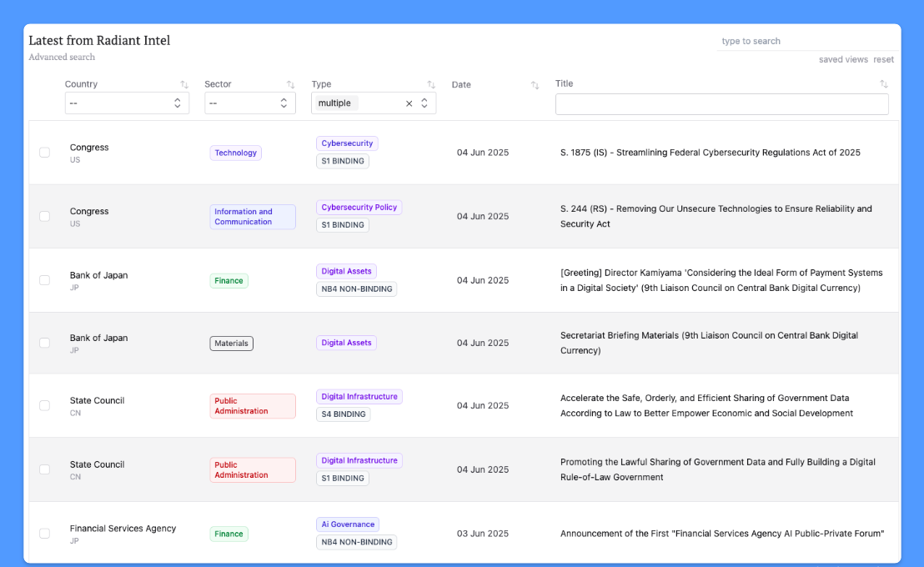Screen dimensions: 924x567
Task: Focus the Title filter input
Action: point(722,104)
